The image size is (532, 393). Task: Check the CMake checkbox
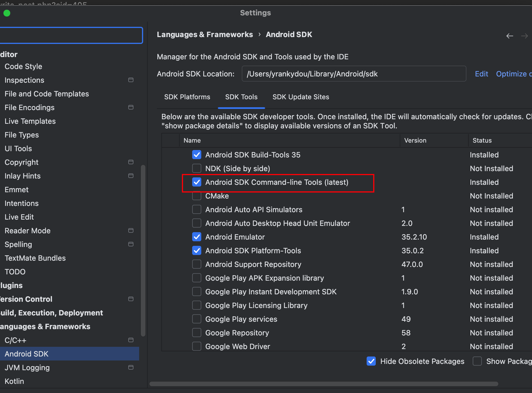click(x=197, y=196)
